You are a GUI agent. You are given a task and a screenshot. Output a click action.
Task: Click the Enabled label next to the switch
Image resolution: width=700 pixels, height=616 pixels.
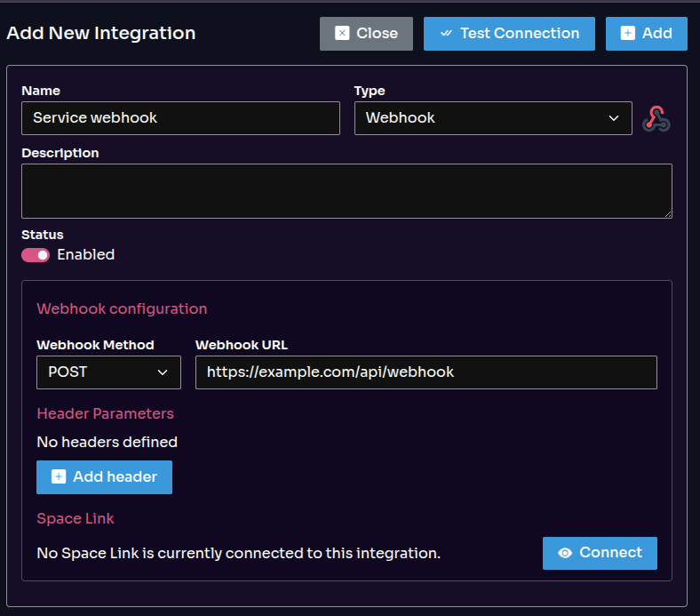coord(86,255)
